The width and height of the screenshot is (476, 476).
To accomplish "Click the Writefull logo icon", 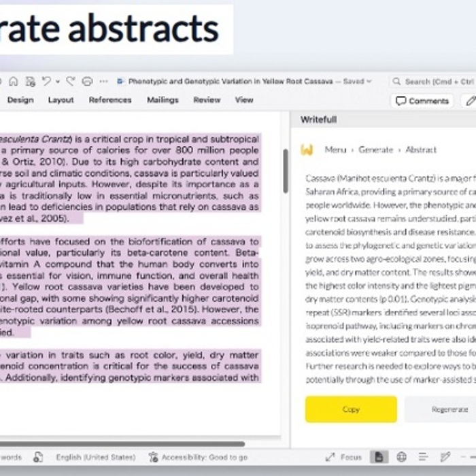I will [307, 150].
